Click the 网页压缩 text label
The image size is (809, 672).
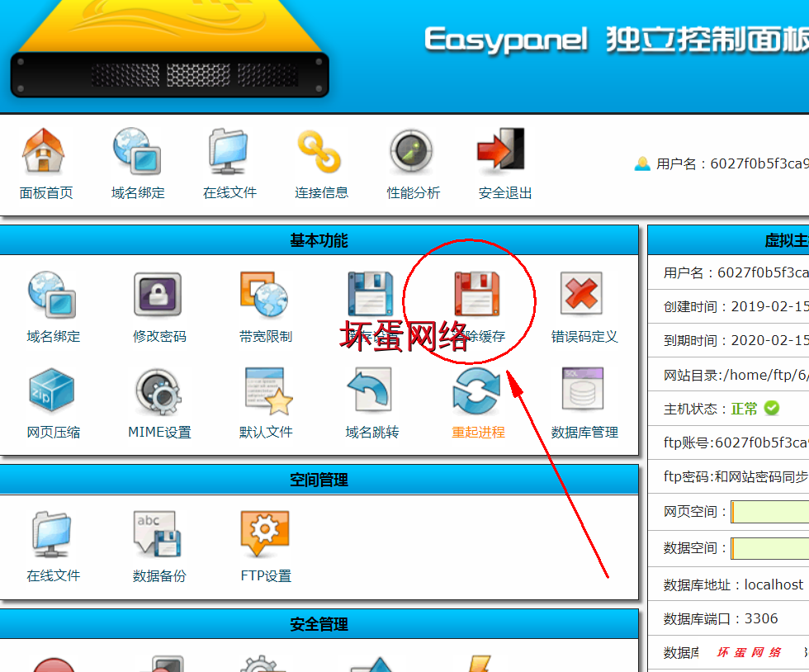coord(54,433)
